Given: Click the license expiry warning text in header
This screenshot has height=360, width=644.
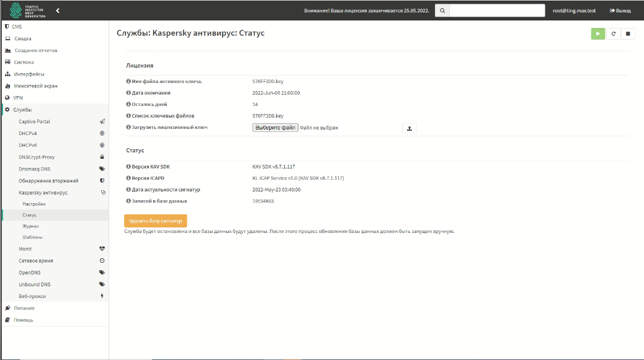Looking at the screenshot, I should pos(366,11).
